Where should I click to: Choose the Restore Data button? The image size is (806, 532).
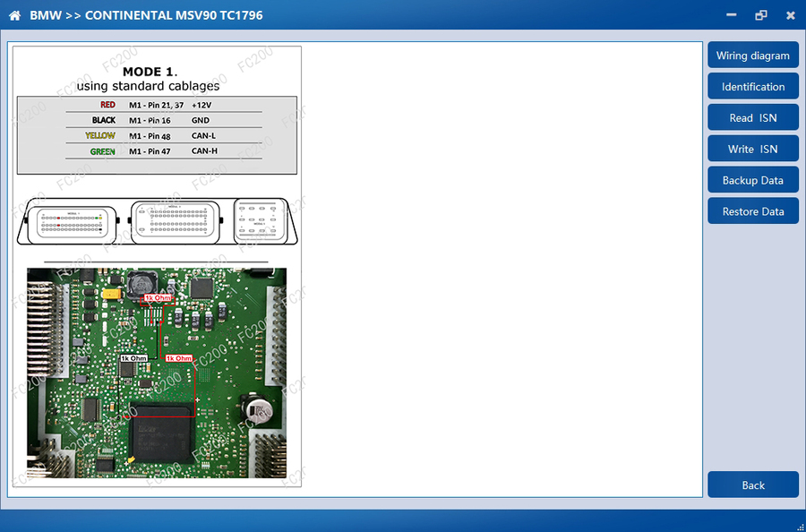pyautogui.click(x=752, y=211)
